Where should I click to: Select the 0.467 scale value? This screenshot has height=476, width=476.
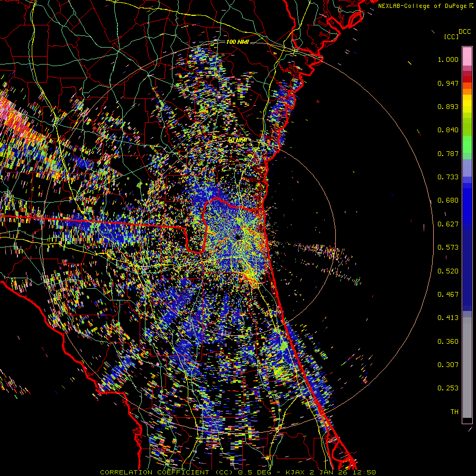coord(448,295)
